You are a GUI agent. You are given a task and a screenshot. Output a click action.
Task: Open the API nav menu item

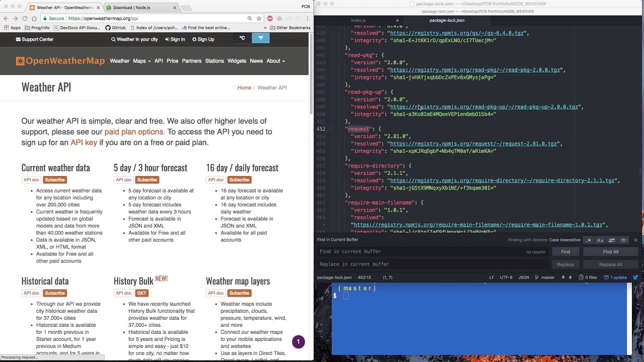pyautogui.click(x=158, y=61)
